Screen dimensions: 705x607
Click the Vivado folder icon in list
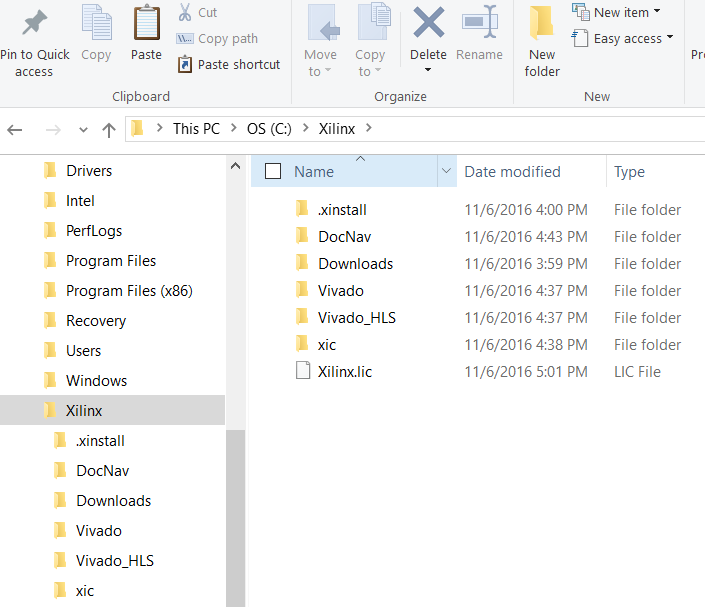click(x=302, y=290)
